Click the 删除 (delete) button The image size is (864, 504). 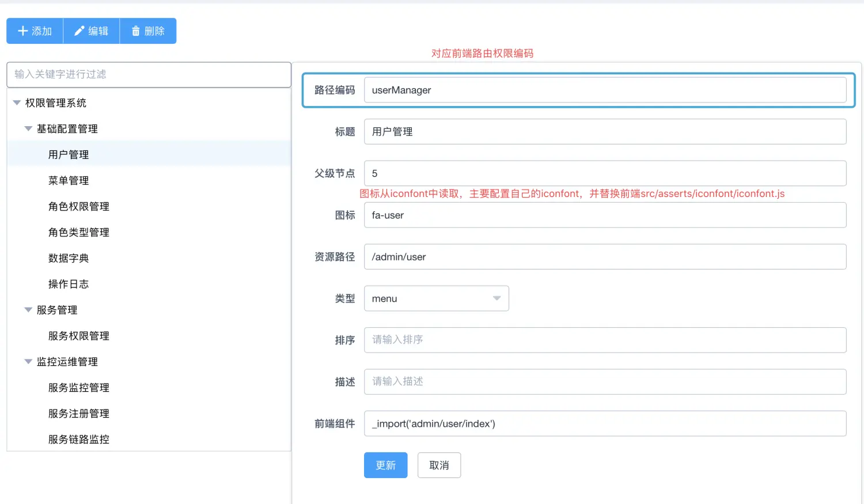pos(148,31)
